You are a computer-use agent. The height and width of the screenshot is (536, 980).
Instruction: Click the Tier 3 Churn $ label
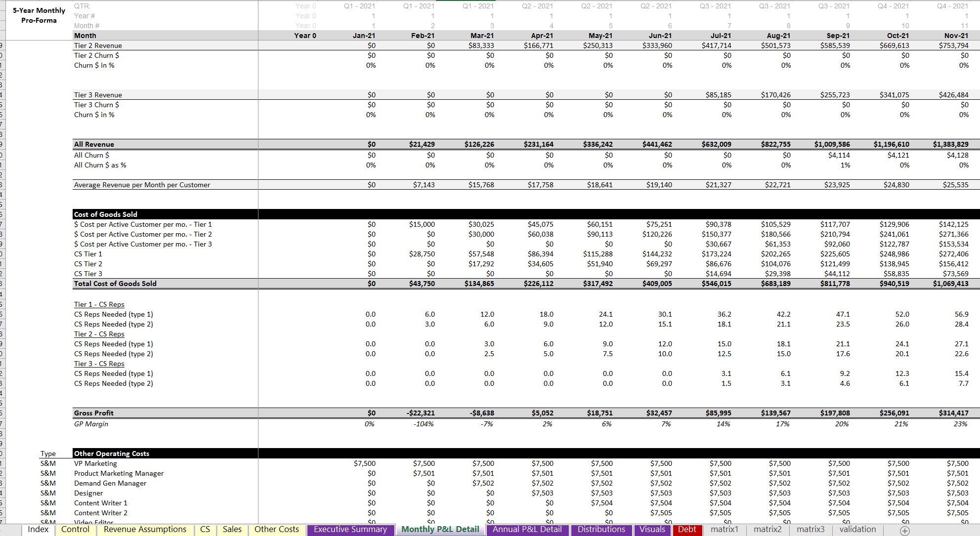click(96, 105)
